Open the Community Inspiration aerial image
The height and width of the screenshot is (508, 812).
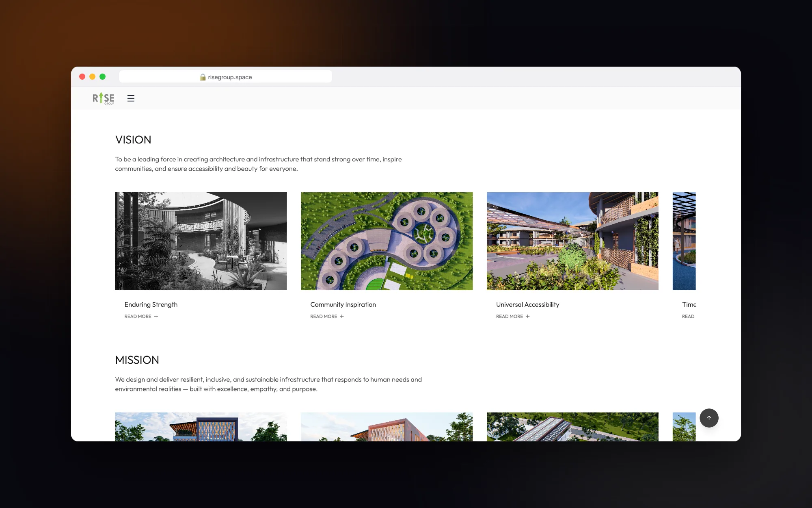click(x=387, y=241)
